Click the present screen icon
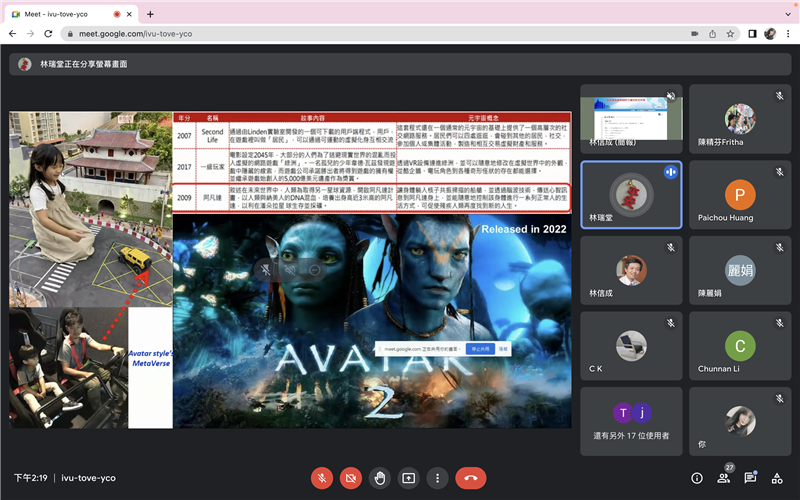The image size is (800, 500). (408, 478)
